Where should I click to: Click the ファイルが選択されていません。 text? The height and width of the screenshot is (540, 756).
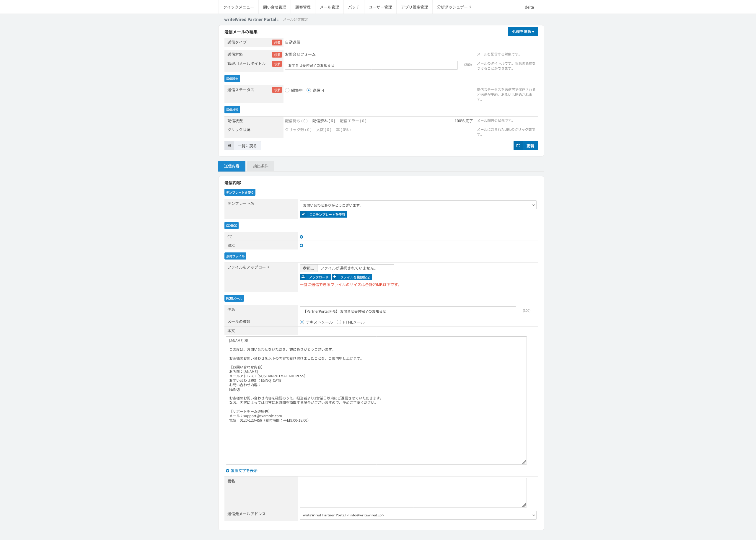[348, 268]
